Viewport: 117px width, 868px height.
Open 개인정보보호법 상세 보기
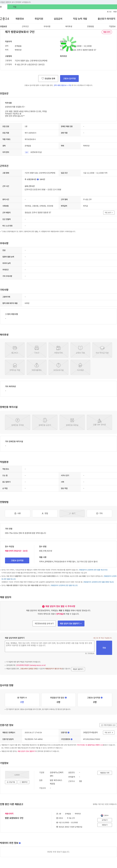tap(44, 624)
